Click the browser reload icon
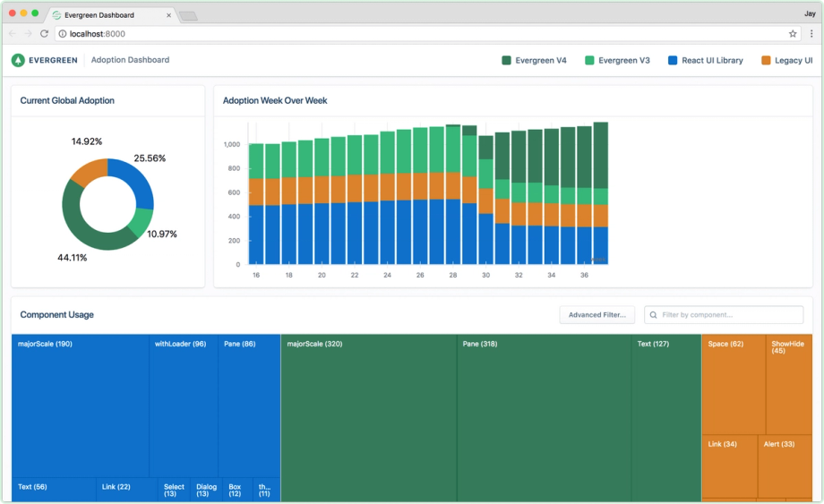Screen dimensions: 824x504 (44, 33)
